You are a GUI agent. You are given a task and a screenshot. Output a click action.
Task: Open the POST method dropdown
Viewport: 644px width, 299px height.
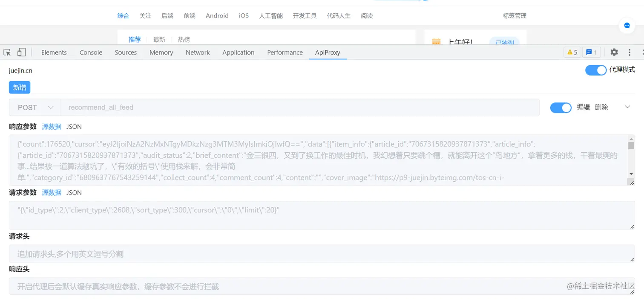pos(35,107)
